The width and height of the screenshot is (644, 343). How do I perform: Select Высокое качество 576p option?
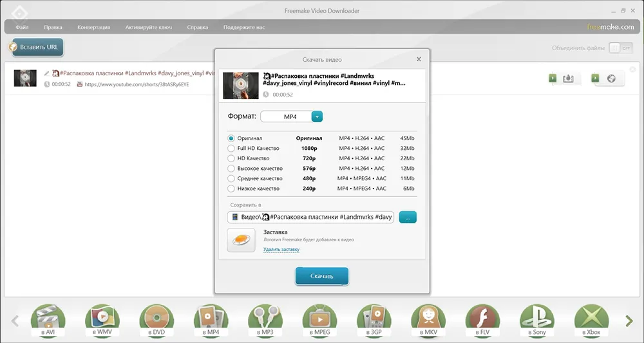(x=231, y=168)
